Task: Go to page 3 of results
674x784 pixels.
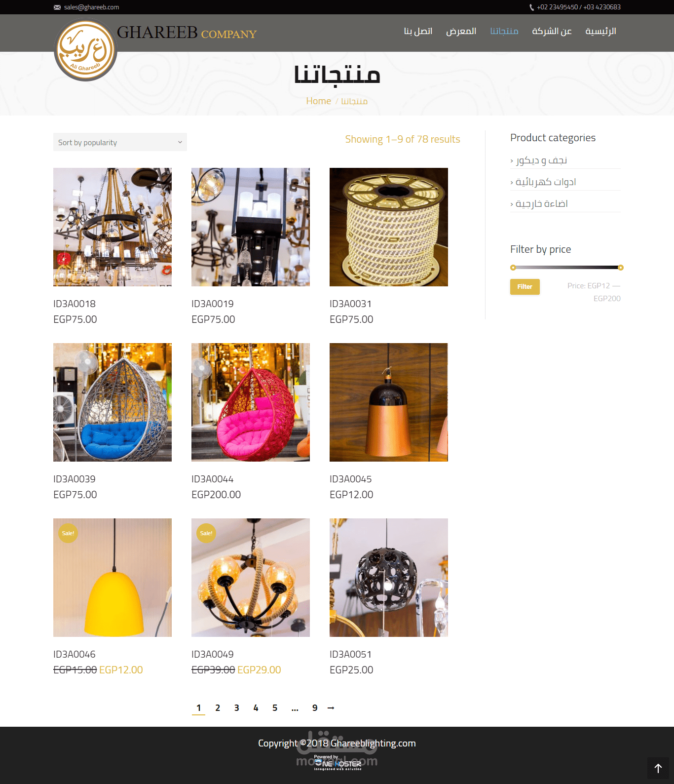Action: pos(237,708)
